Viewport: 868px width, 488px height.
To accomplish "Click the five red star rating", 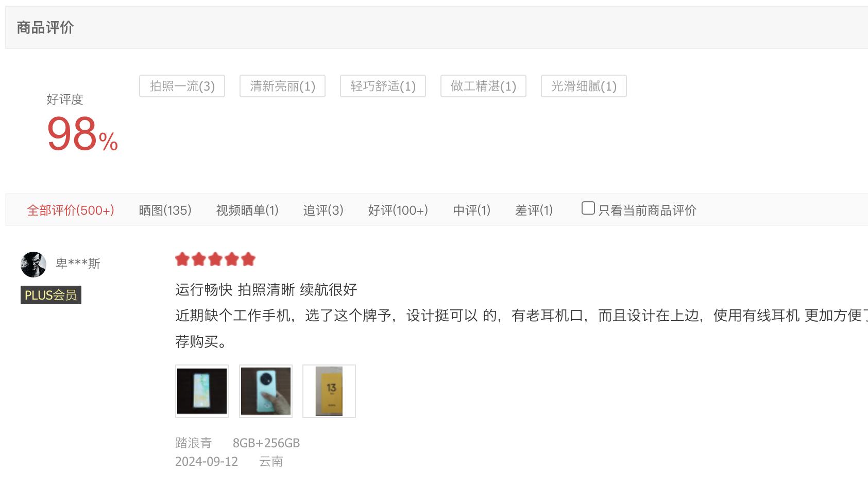I will (x=215, y=259).
